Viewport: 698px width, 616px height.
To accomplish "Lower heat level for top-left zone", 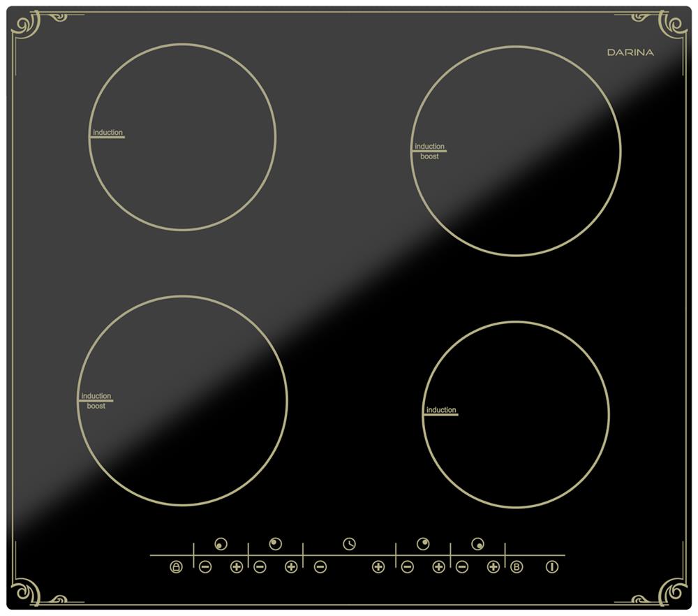I will click(260, 567).
